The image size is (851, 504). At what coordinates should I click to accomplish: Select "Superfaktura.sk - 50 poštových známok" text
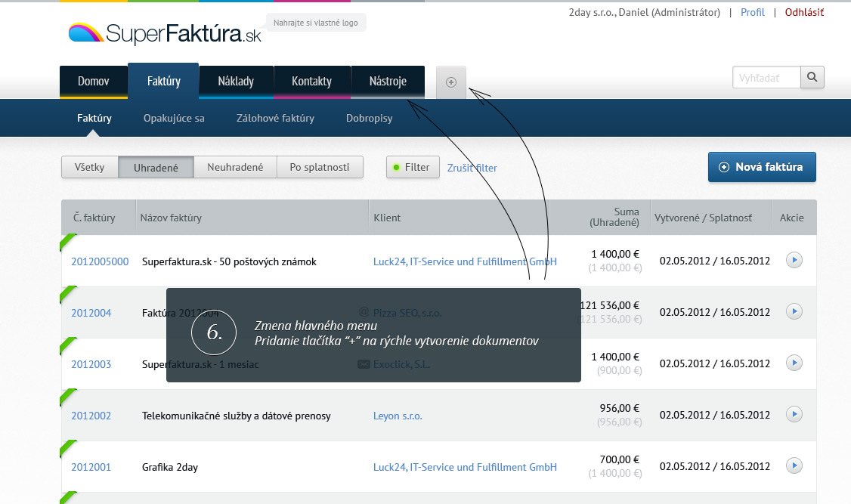(x=229, y=261)
